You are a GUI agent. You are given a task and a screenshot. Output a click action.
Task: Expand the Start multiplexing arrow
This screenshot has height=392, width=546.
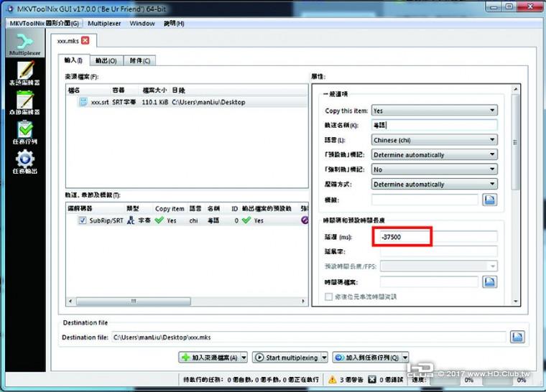(x=324, y=358)
